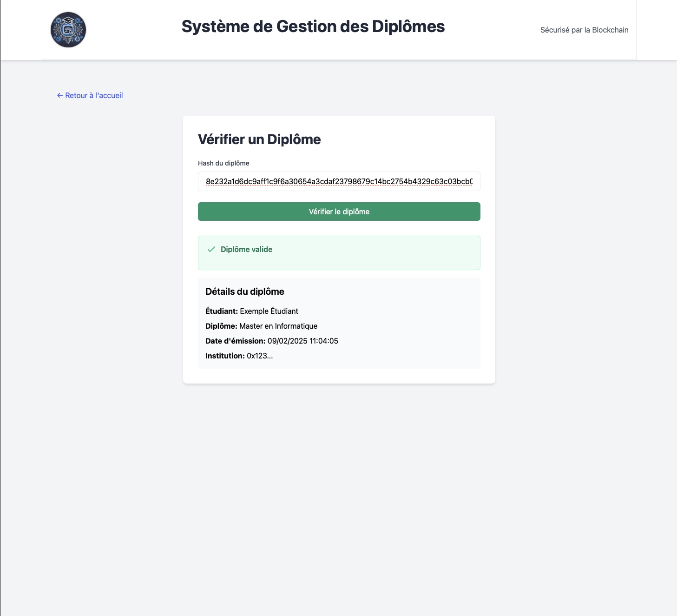This screenshot has width=677, height=616.
Task: Go back via "Retour à l'accueil" link
Action: (x=93, y=95)
